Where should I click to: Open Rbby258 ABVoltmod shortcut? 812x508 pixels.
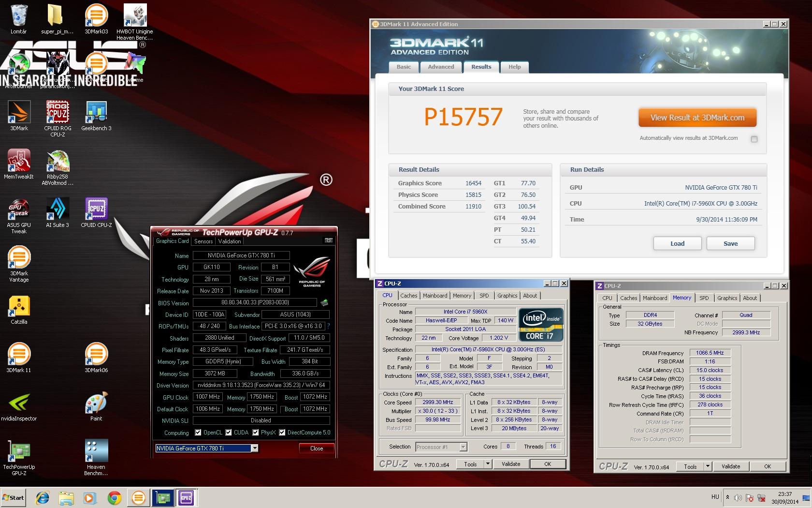tap(58, 167)
